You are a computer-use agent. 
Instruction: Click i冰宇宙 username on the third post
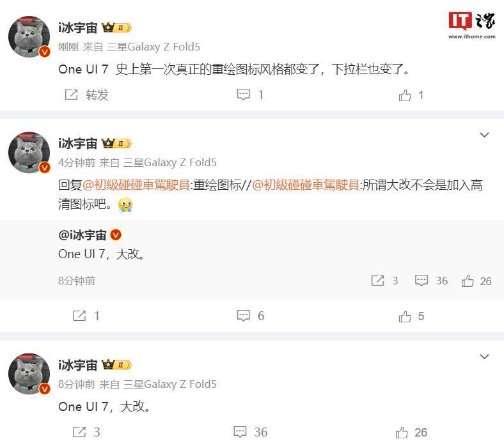(78, 365)
